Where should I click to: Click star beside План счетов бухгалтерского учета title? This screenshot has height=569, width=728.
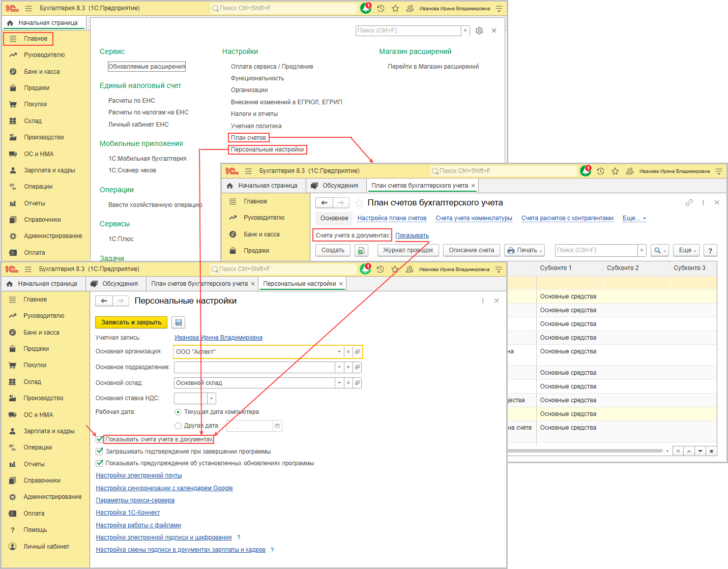(x=359, y=203)
